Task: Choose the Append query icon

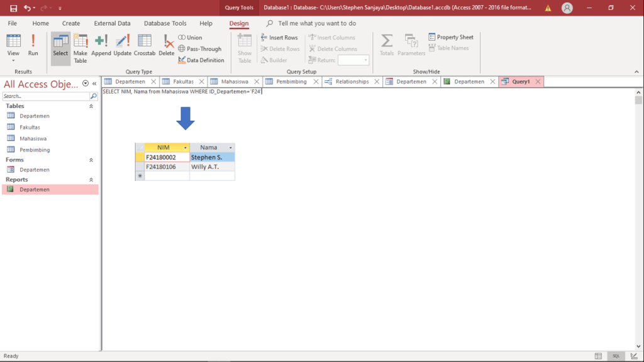Action: 101,45
